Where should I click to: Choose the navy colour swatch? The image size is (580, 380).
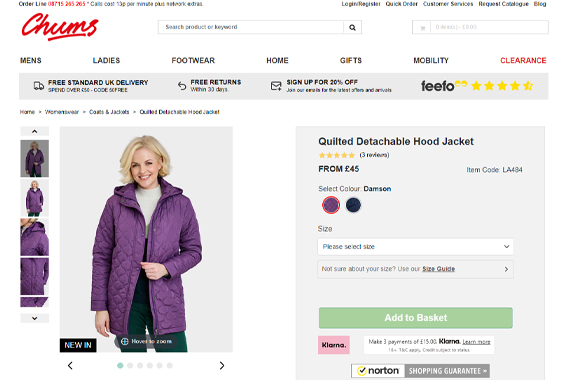pos(353,205)
